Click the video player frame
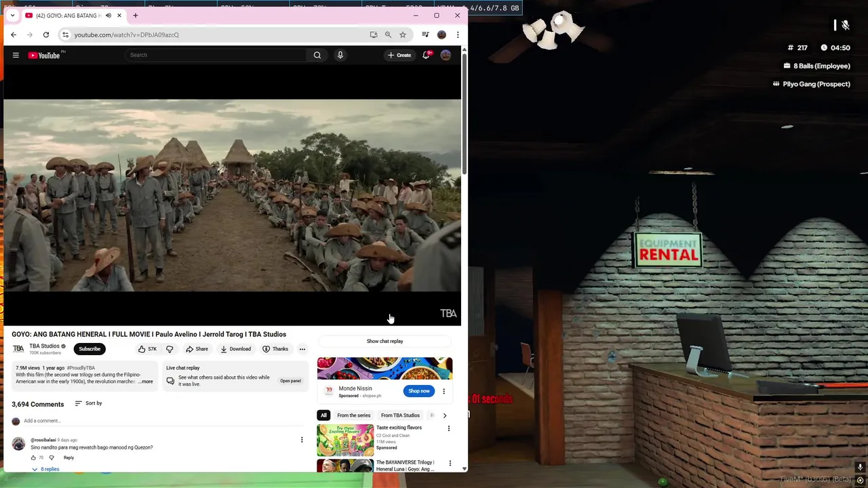868x488 pixels. click(x=232, y=195)
